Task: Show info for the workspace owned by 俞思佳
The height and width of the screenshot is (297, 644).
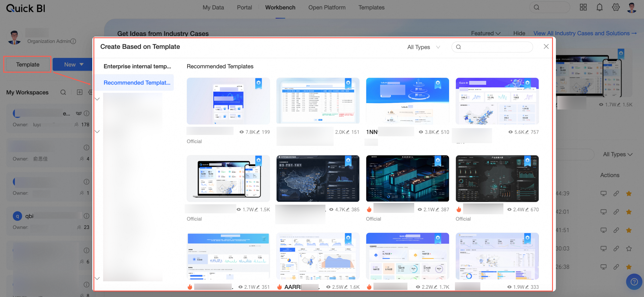Action: (x=86, y=148)
